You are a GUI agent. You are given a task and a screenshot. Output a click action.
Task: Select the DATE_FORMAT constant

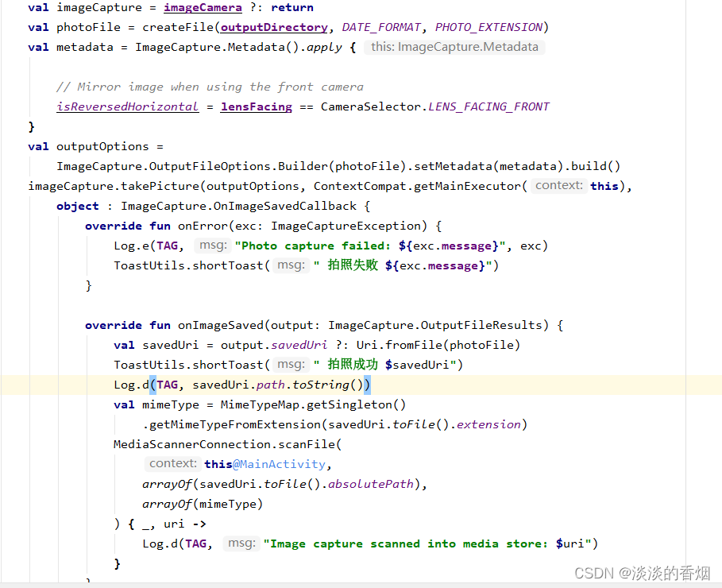click(381, 28)
